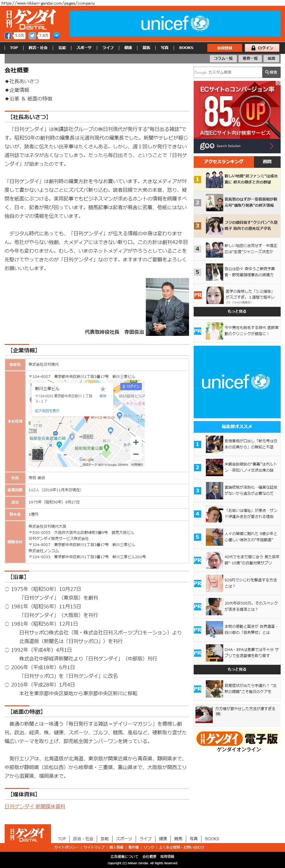Switch map to satellite thumbnail view
This screenshot has height=868, width=285.
pos(37,454)
